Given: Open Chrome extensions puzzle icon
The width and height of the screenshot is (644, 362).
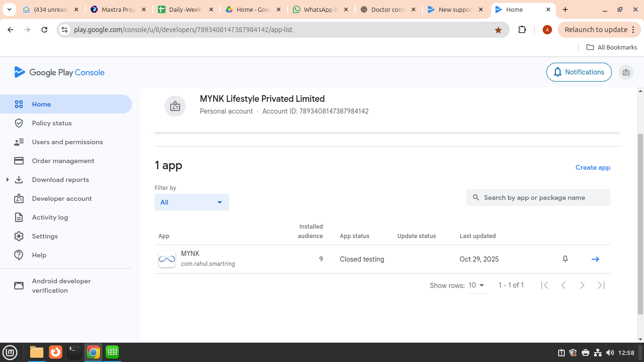Looking at the screenshot, I should point(522,30).
